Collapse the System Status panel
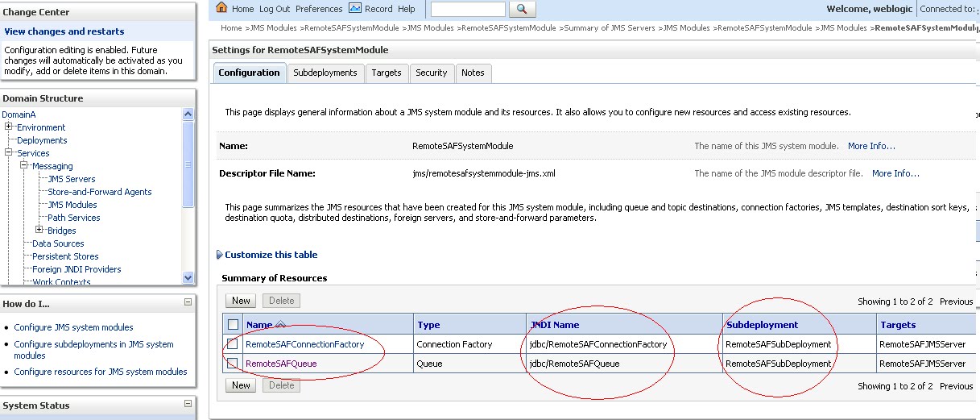This screenshot has width=980, height=420. click(x=188, y=404)
